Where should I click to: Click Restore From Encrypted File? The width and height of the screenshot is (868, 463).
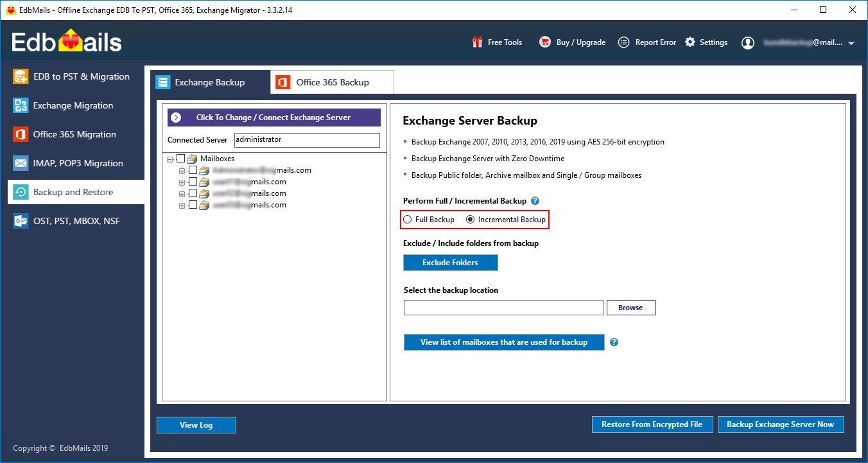coord(652,424)
